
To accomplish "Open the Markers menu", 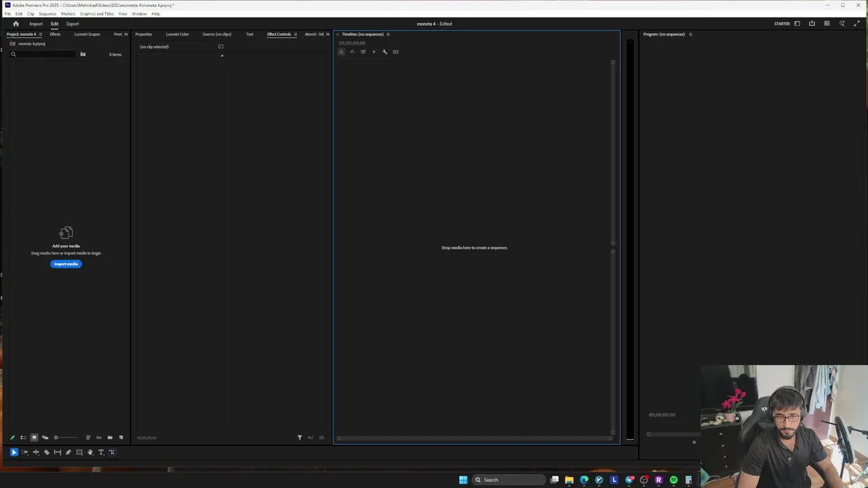I will pos(68,14).
